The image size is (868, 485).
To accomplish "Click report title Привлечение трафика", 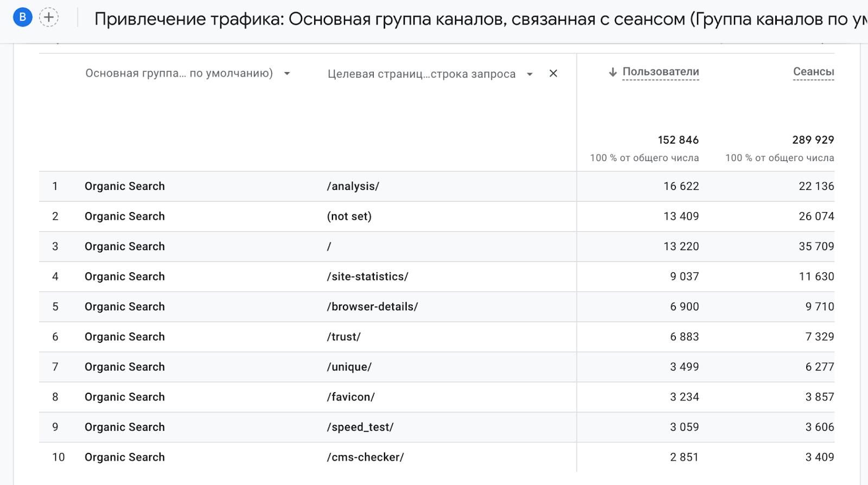I will (x=188, y=19).
